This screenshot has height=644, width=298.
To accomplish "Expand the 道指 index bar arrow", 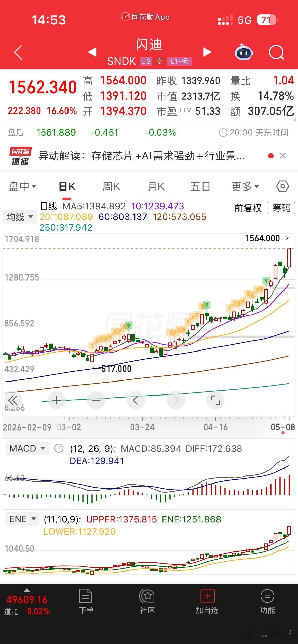I will [x=26, y=591].
